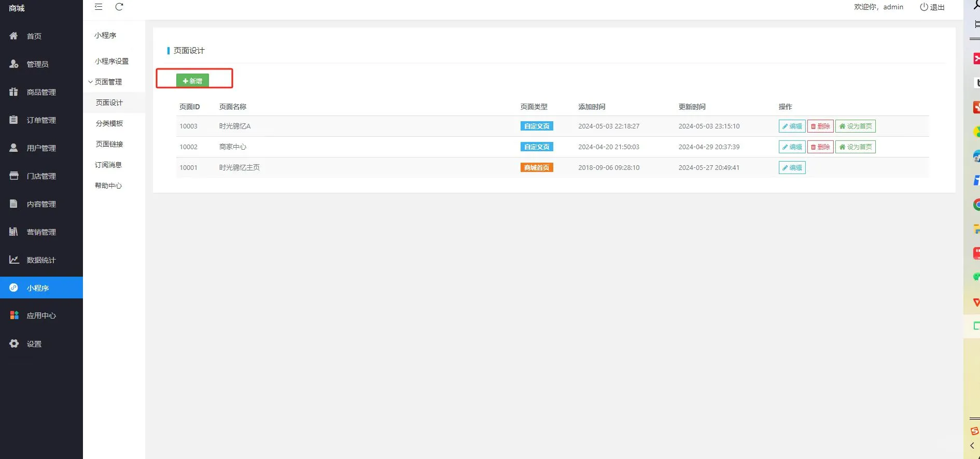Open 数据统计 statistics section

click(x=41, y=260)
